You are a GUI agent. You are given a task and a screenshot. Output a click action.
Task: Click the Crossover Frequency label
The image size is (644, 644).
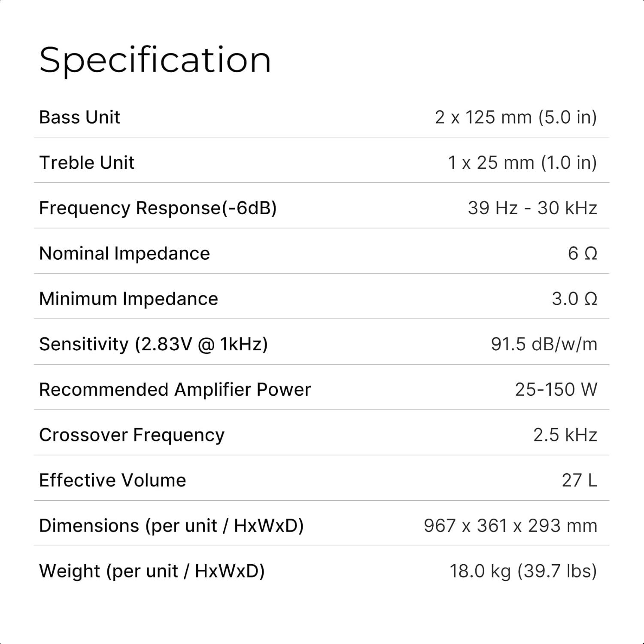click(132, 435)
